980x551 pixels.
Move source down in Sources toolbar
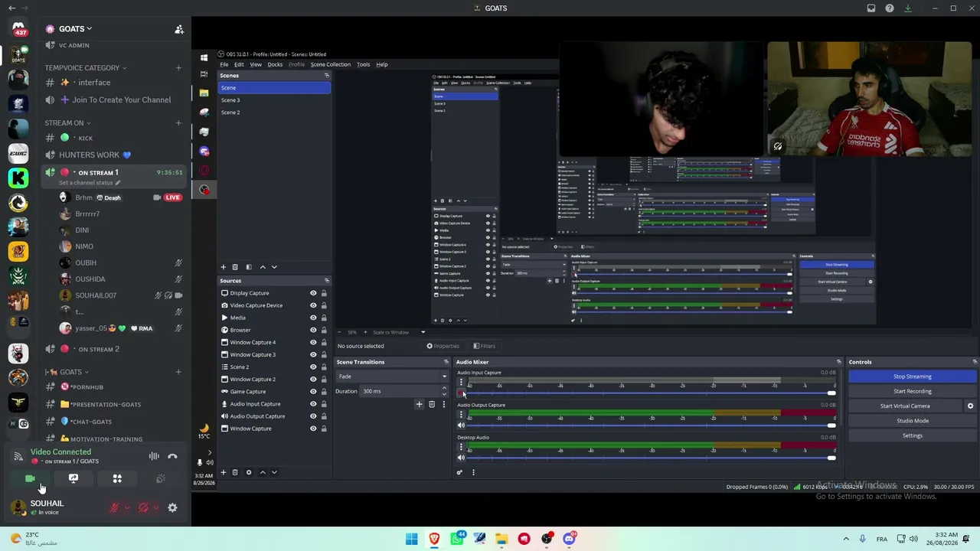[x=274, y=472]
